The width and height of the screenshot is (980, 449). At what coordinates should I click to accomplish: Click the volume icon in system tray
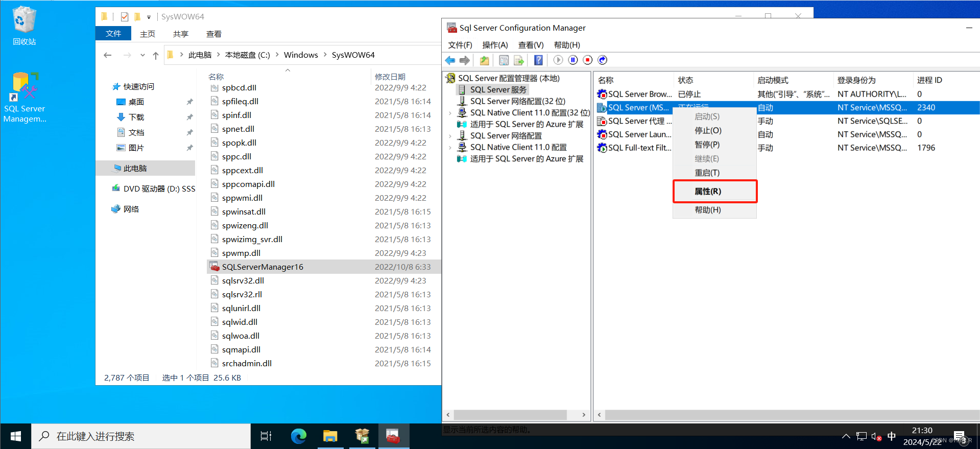[876, 437]
